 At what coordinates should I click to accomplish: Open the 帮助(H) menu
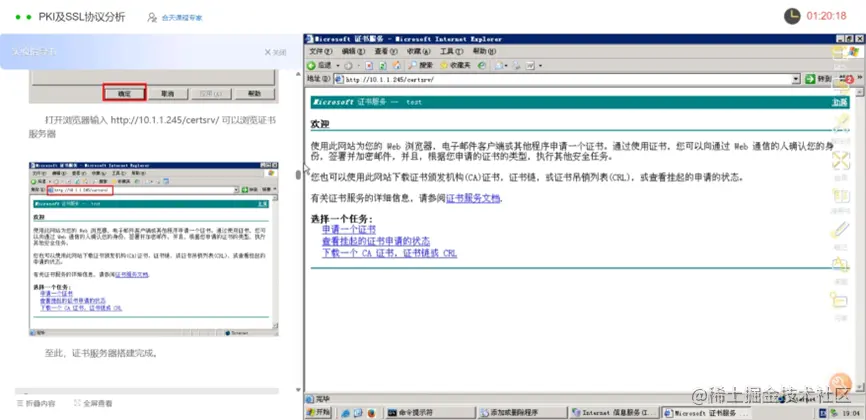[484, 51]
